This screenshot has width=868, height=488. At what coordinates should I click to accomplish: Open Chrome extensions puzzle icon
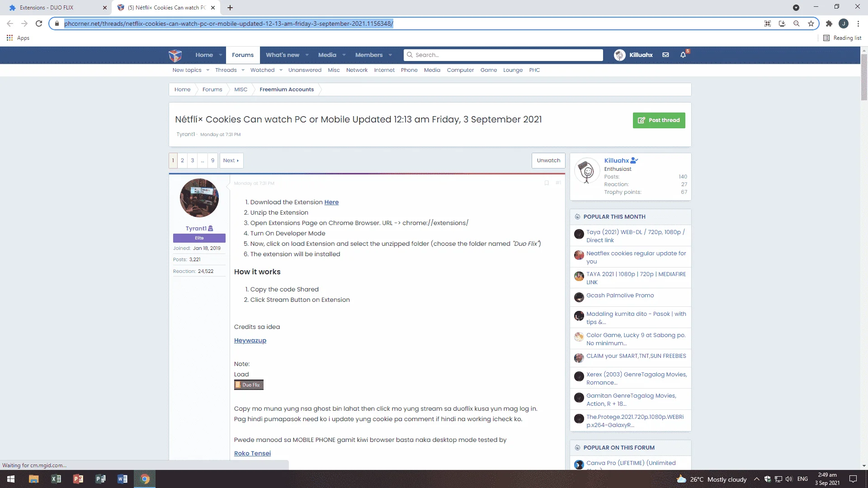(x=829, y=23)
